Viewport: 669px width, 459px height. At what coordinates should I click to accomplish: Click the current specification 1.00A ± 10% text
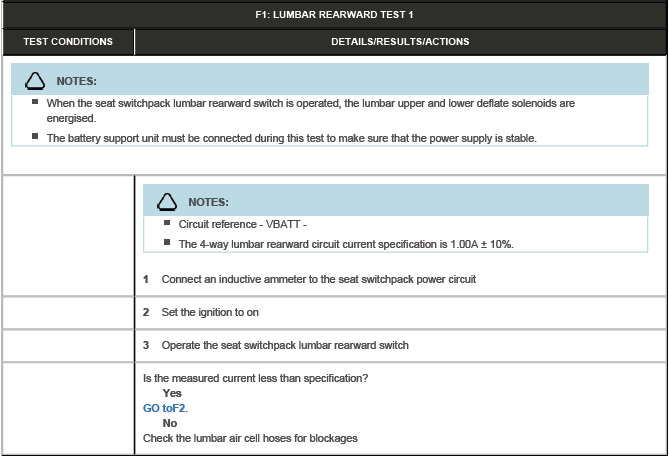point(345,244)
